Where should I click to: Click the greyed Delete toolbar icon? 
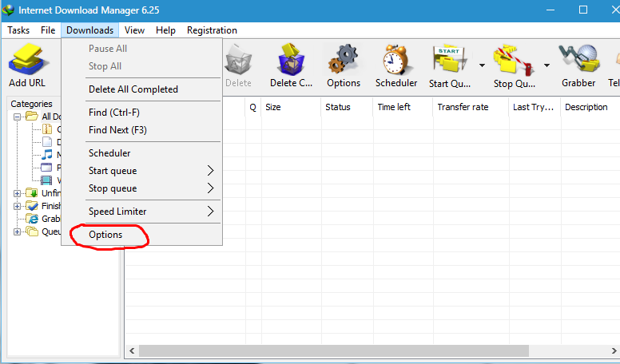238,59
